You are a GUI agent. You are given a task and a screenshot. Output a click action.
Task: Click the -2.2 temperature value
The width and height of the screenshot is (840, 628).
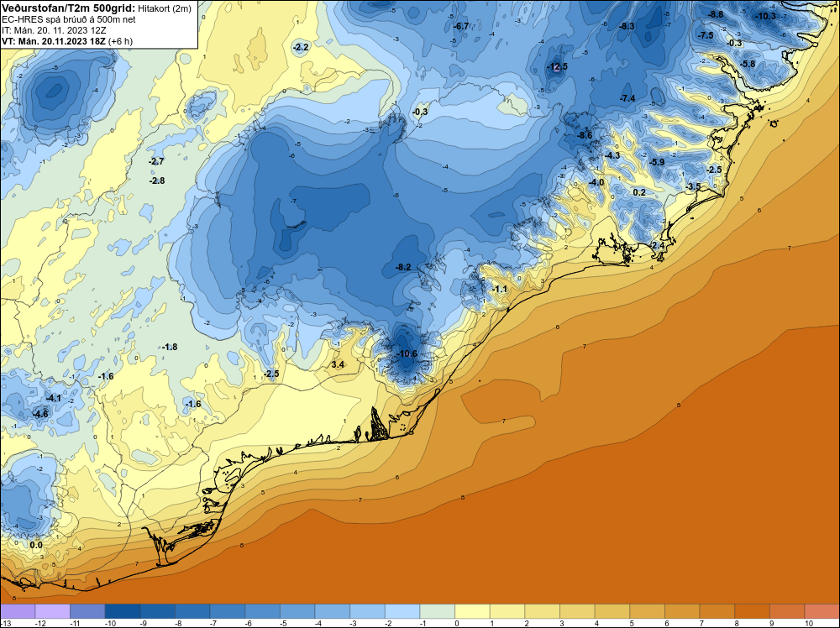point(301,47)
